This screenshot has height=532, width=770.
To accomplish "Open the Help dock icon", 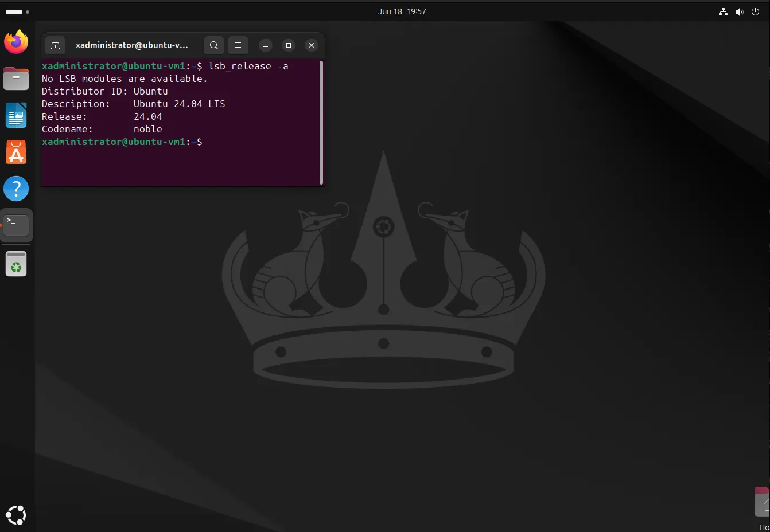I will click(x=16, y=189).
